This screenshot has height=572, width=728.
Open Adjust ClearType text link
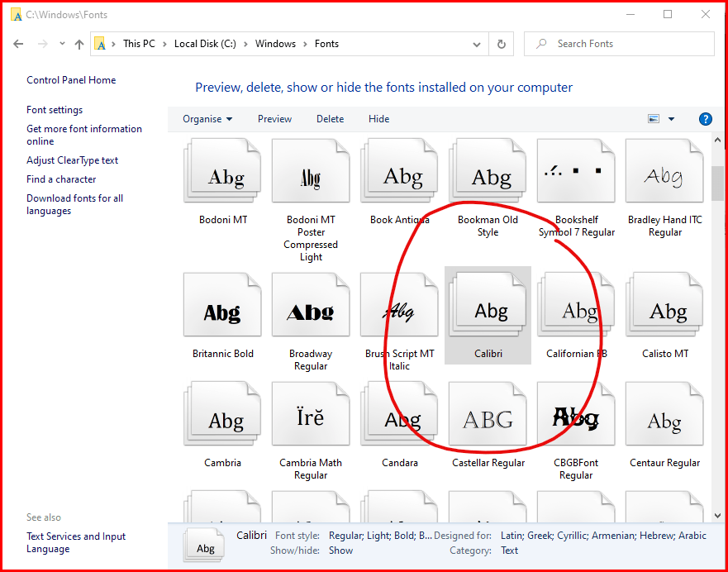click(x=73, y=160)
